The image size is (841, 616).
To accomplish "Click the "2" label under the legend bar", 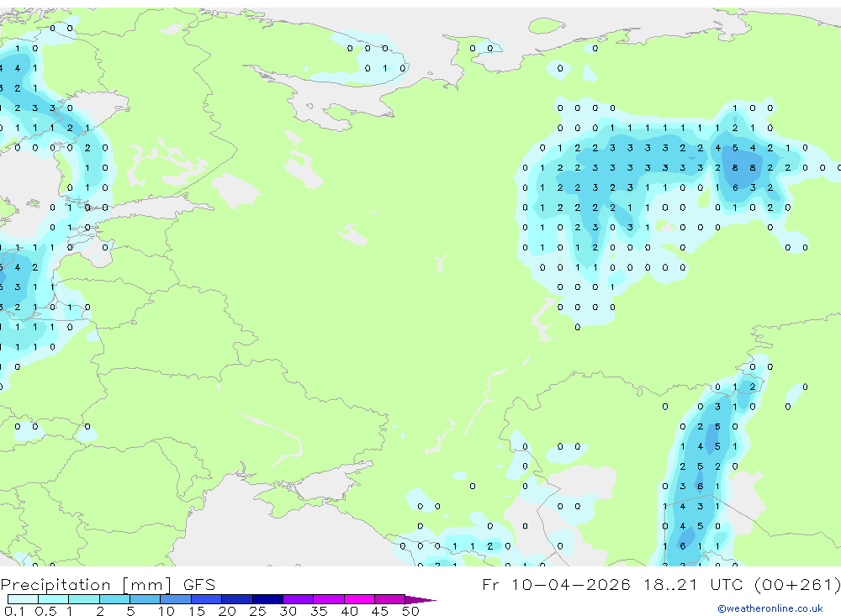I will (x=100, y=611).
